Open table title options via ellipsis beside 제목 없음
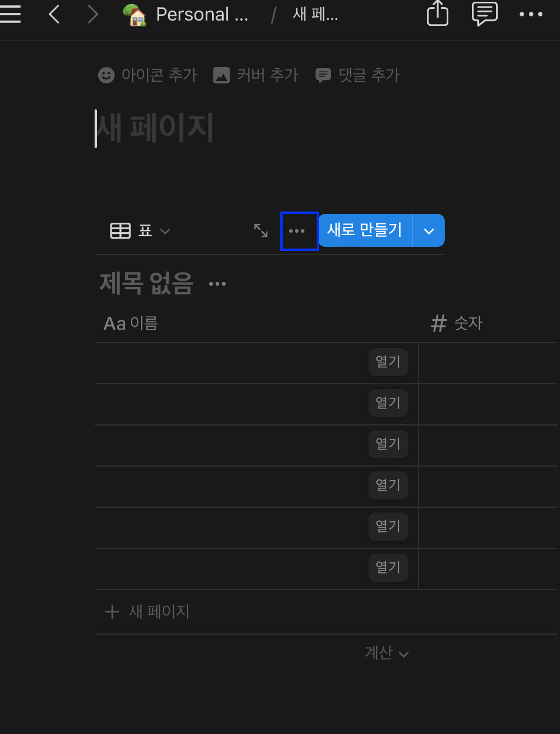 pyautogui.click(x=217, y=283)
